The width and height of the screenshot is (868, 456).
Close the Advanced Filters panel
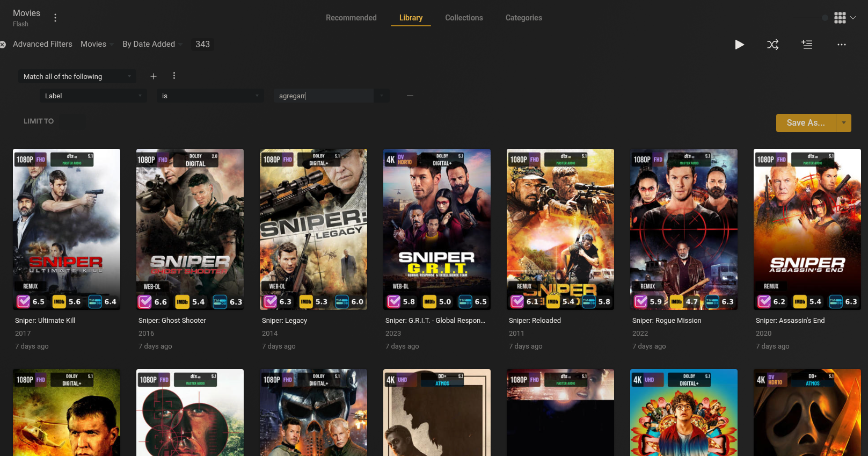click(x=3, y=45)
